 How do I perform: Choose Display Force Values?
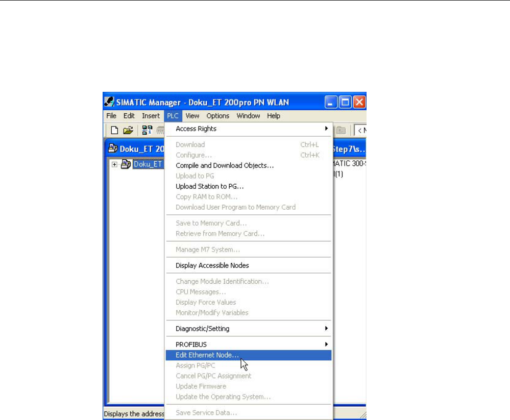pos(249,302)
